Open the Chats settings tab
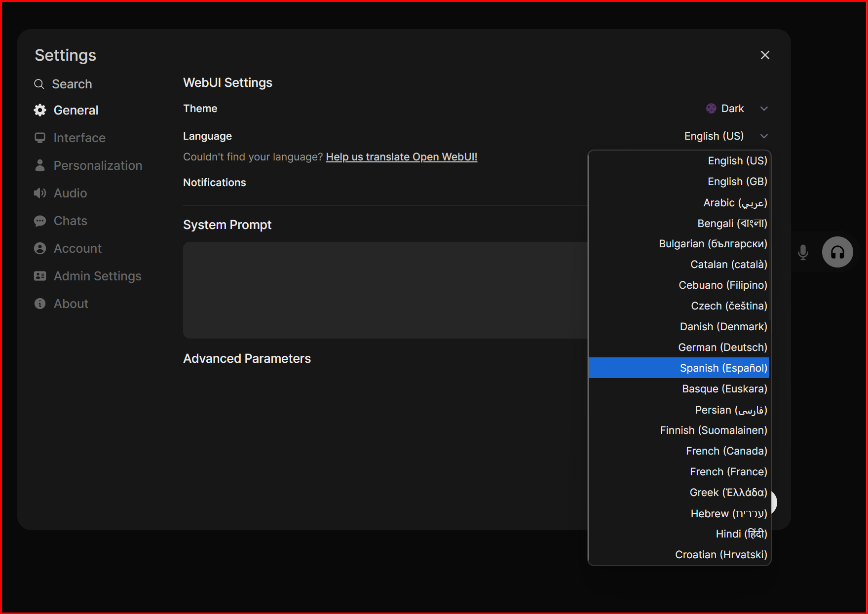Screen dimensions: 868x614 coord(61,221)
